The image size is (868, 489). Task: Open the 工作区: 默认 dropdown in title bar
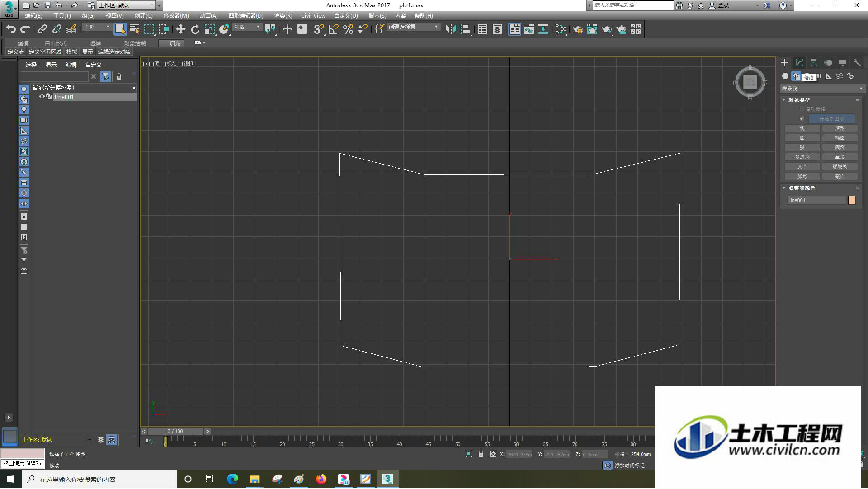tap(126, 5)
